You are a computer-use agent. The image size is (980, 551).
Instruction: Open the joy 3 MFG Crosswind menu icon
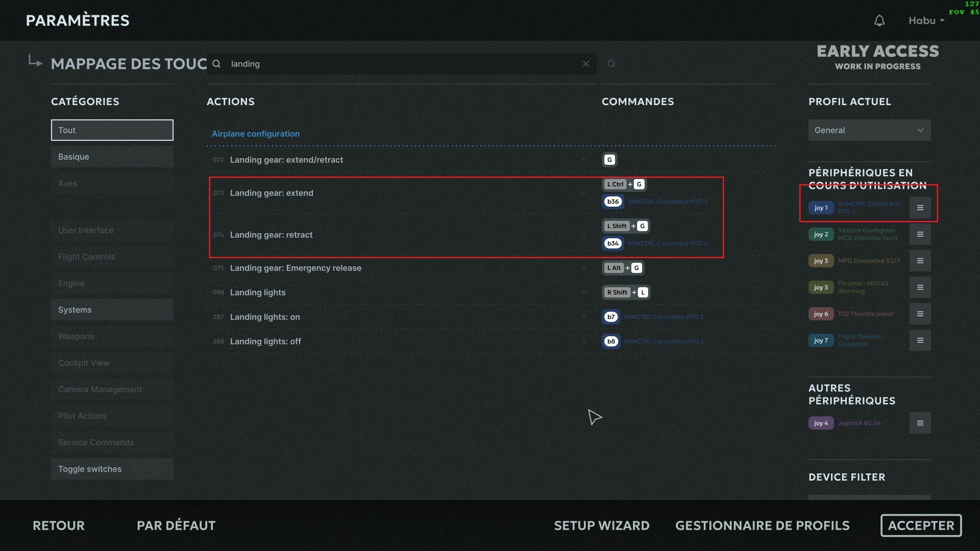(x=920, y=261)
